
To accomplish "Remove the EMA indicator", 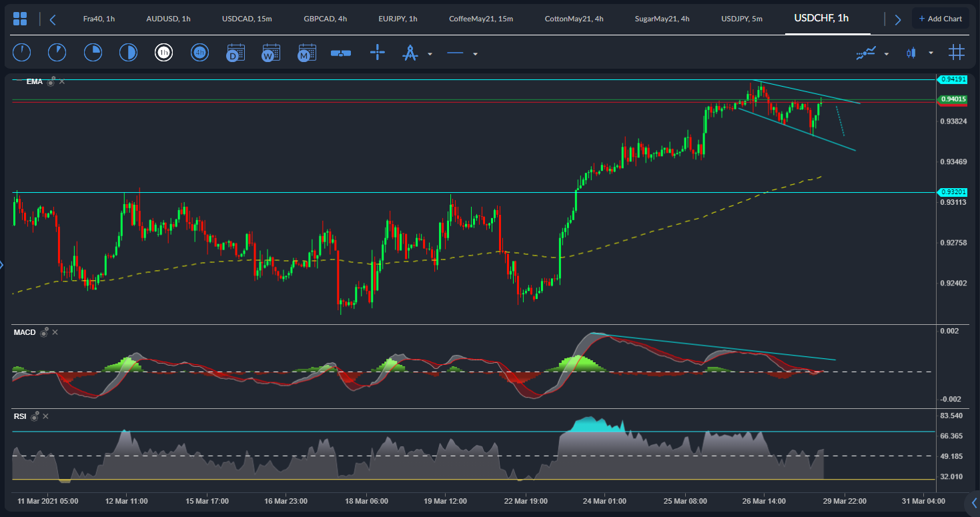I will 62,81.
